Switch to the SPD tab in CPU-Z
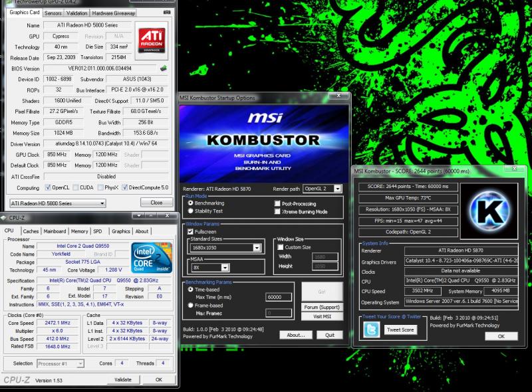The width and height of the screenshot is (532, 392). click(97, 231)
